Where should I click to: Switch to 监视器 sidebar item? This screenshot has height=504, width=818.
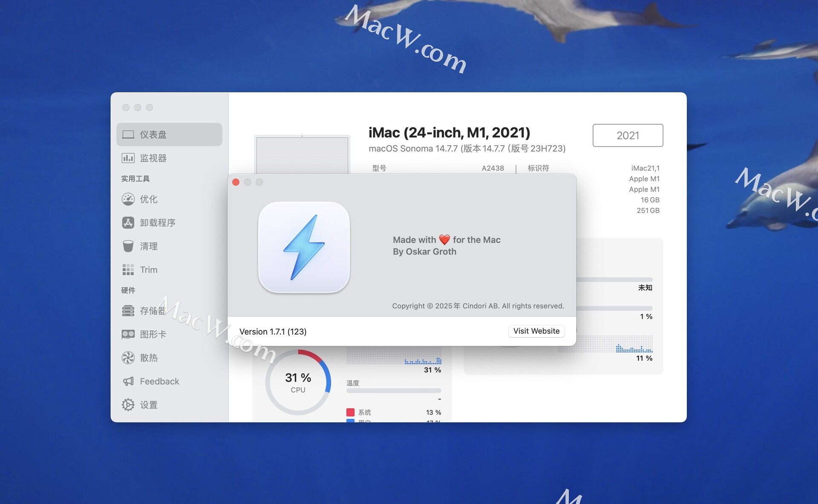tap(169, 158)
